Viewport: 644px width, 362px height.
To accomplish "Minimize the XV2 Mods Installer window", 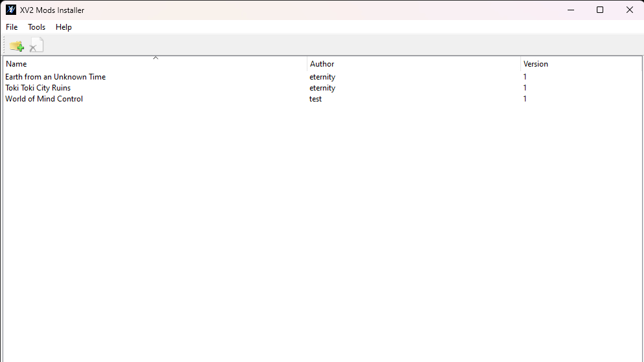I will coord(571,10).
